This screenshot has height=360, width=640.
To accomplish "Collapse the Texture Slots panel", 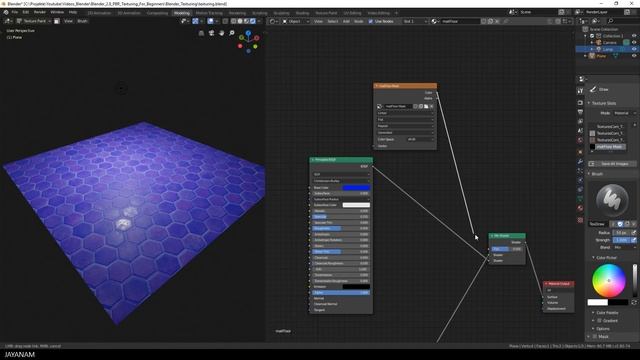I will click(x=604, y=103).
